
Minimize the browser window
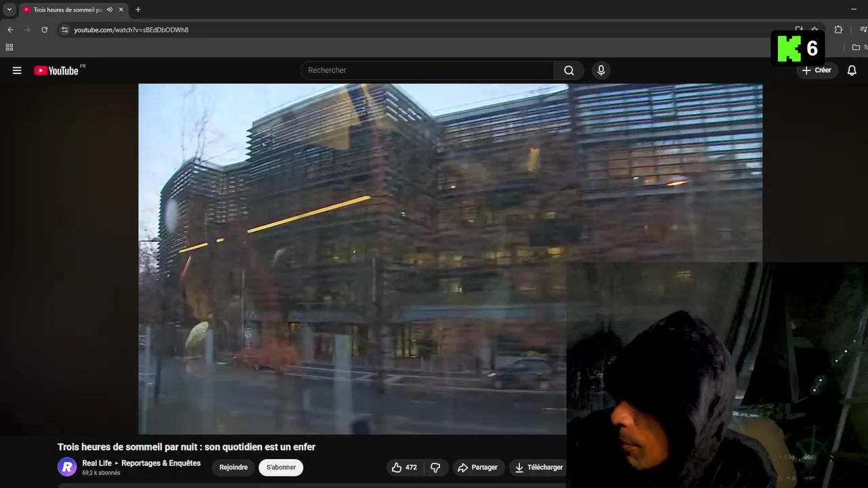coord(853,9)
